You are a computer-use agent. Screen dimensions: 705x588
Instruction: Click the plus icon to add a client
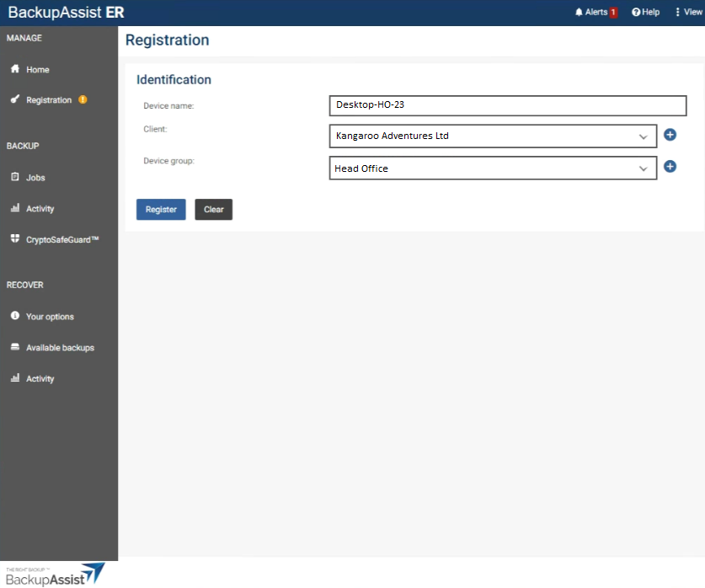pyautogui.click(x=670, y=135)
